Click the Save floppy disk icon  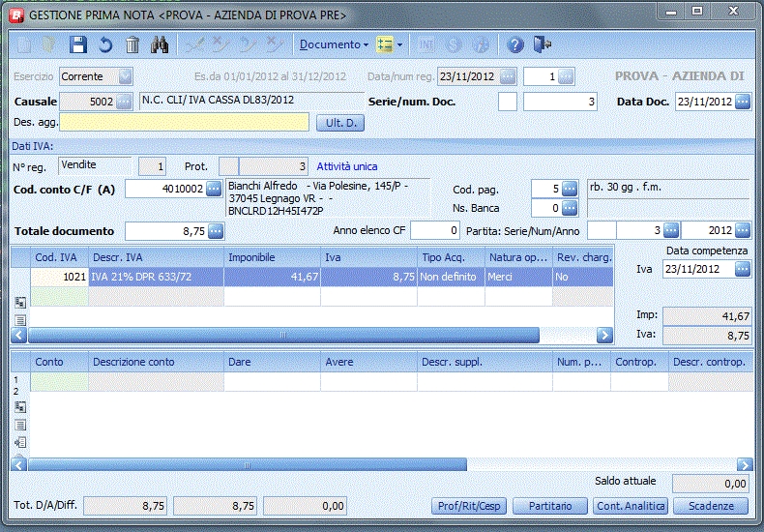point(79,45)
